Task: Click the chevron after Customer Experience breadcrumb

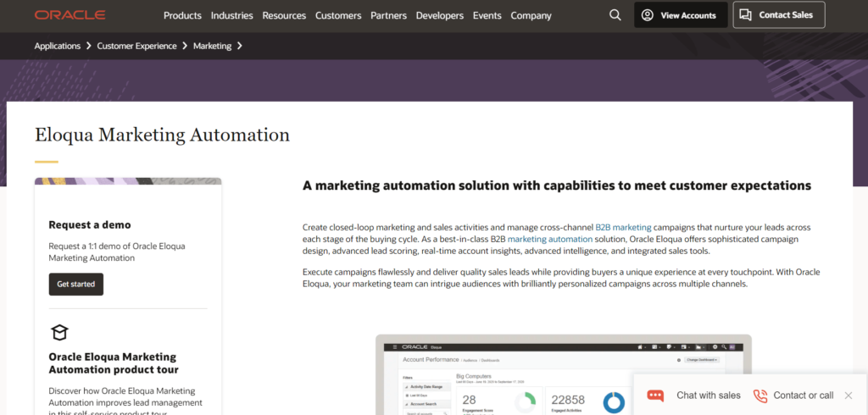Action: [185, 46]
